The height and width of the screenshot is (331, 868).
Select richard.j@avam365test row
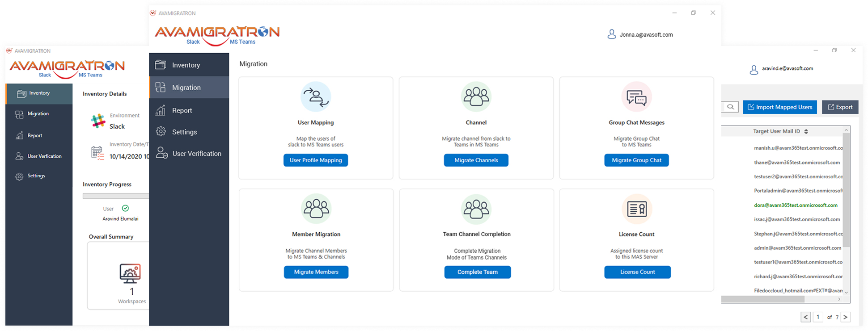[x=798, y=277]
